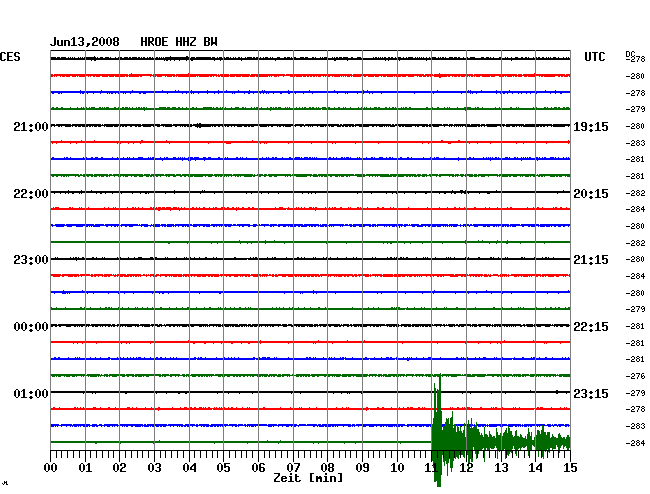Click minute label 09 on x-axis
The width and height of the screenshot is (650, 494).
coord(362,467)
